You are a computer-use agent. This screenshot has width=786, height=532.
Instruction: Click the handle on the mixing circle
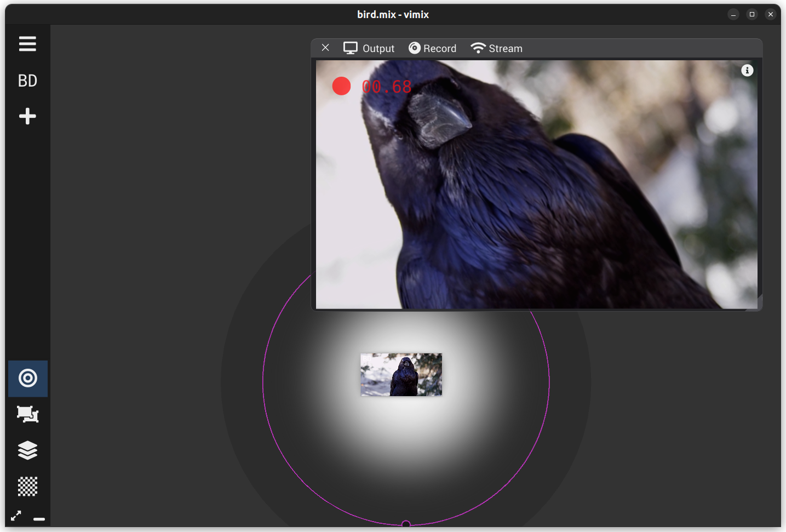click(406, 524)
